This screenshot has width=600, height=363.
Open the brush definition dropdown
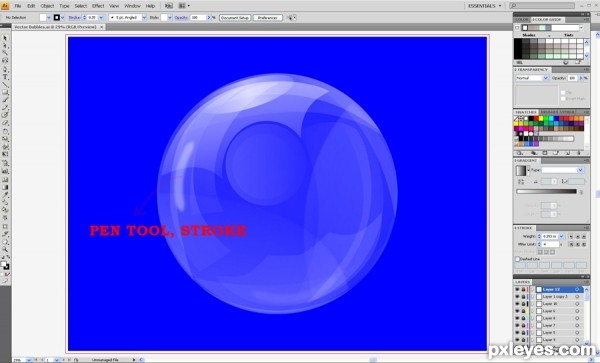click(x=144, y=18)
